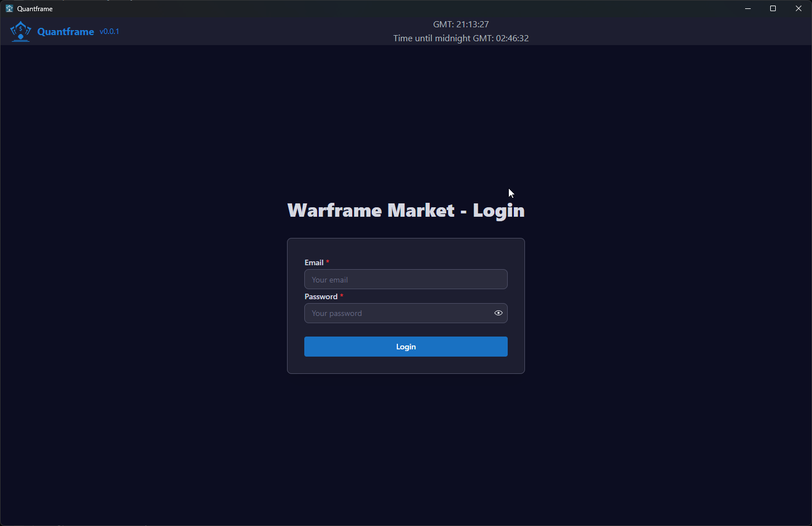Click the Email field label
812x526 pixels.
(x=314, y=262)
